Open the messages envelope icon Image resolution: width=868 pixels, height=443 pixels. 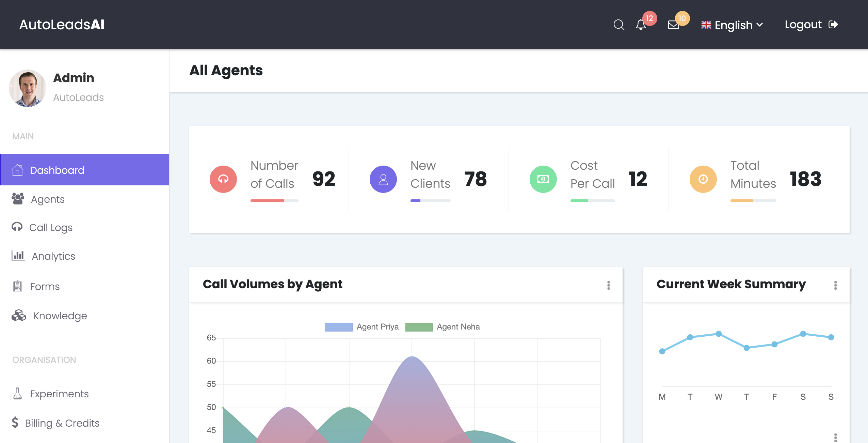click(x=673, y=25)
